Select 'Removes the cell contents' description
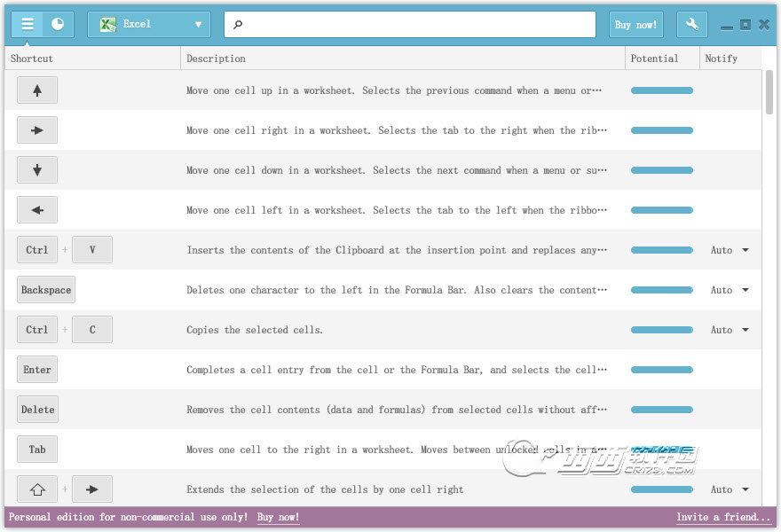 point(397,410)
